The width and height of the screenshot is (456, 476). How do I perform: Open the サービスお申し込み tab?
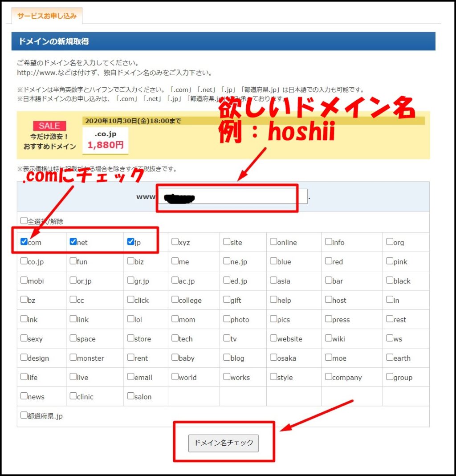click(x=47, y=16)
